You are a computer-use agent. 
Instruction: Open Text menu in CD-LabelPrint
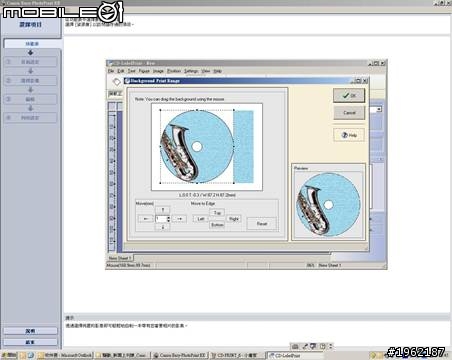click(132, 71)
